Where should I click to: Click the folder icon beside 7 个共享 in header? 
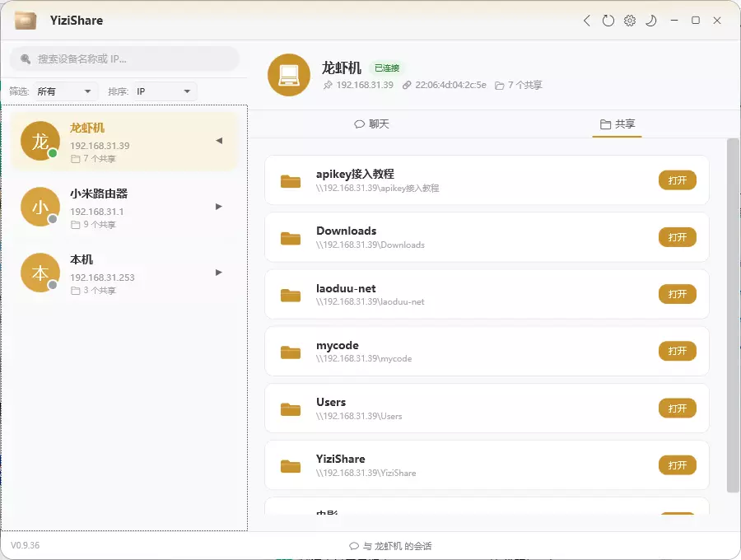click(499, 86)
